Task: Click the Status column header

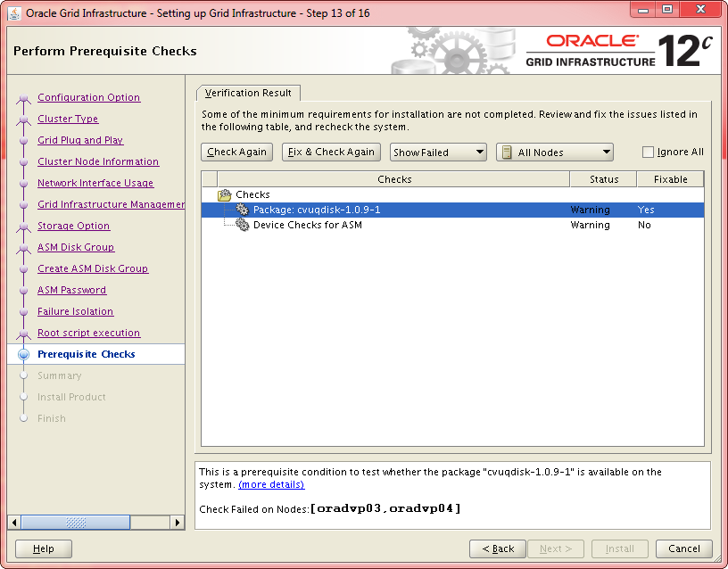Action: coord(603,179)
